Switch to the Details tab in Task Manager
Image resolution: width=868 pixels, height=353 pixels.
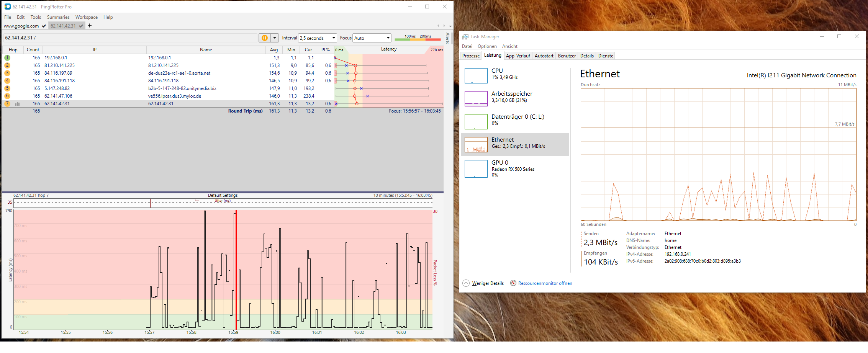(x=587, y=56)
